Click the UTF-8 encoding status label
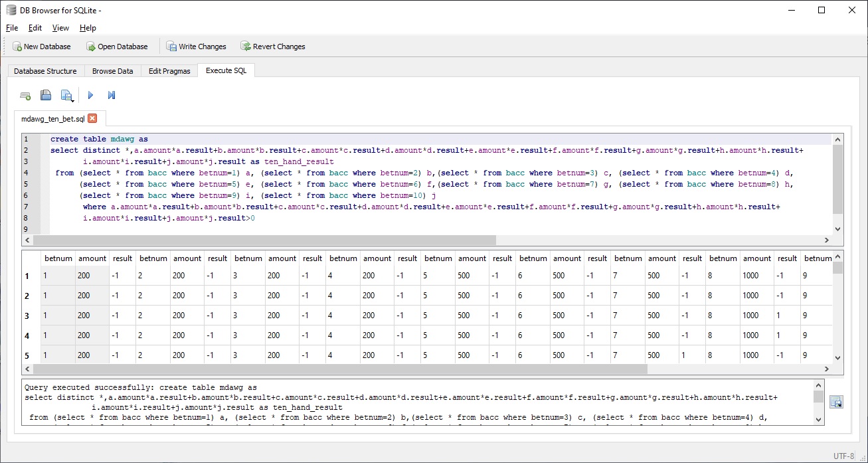Viewport: 868px width, 463px height. [x=843, y=456]
